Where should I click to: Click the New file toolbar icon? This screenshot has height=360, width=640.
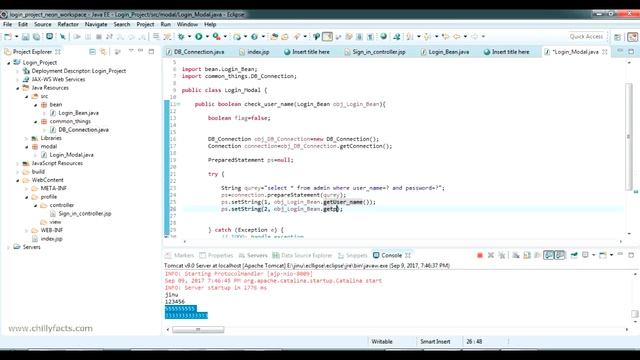click(7, 37)
